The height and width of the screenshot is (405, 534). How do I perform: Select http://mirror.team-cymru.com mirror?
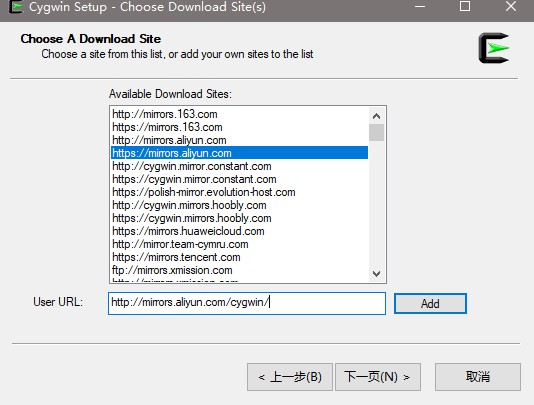pos(239,244)
